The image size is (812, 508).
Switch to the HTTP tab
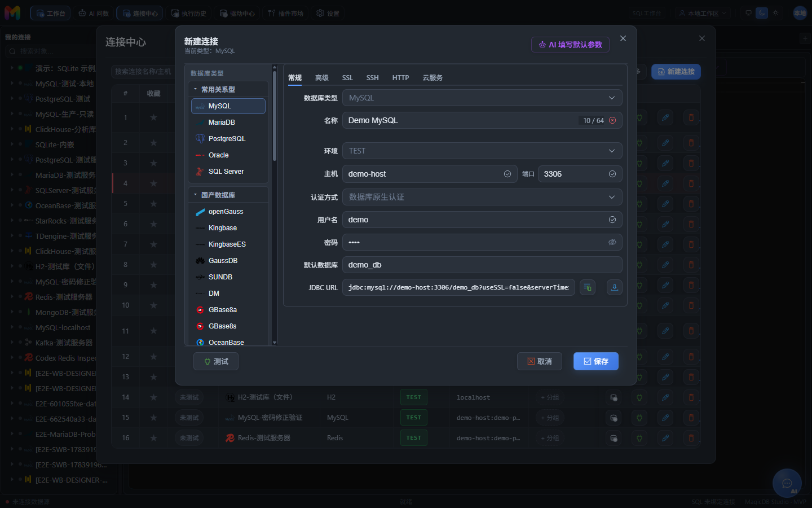(x=401, y=78)
